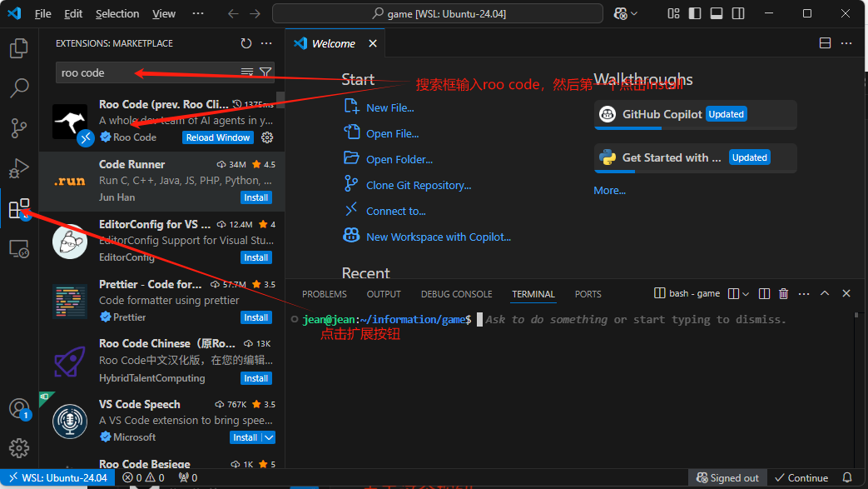Viewport: 868px width, 489px height.
Task: Close the Welcome tab
Action: (373, 43)
